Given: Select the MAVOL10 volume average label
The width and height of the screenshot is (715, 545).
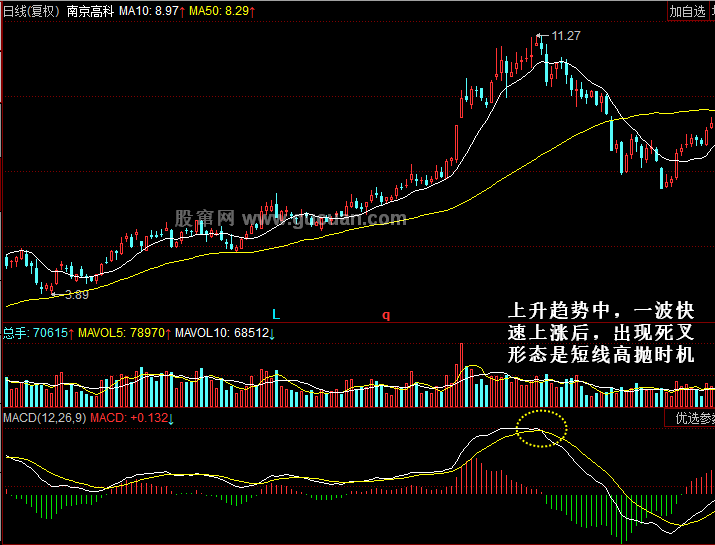Looking at the screenshot, I should (x=221, y=332).
